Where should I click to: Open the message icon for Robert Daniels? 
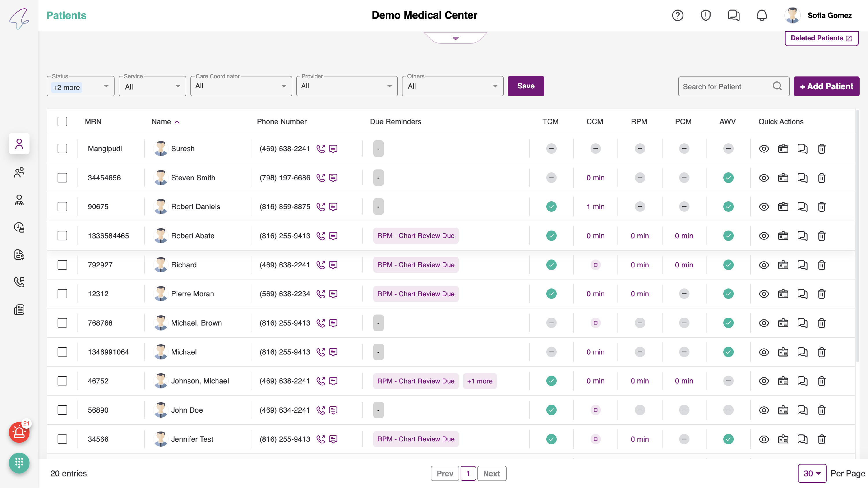(333, 207)
